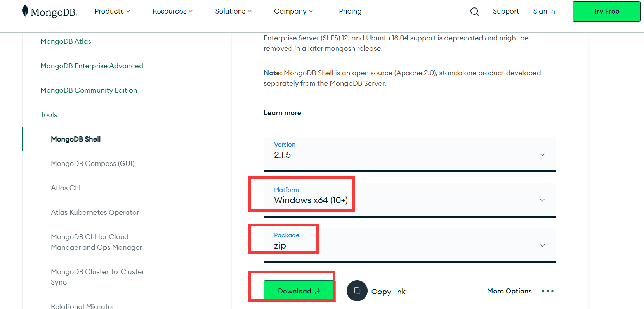Open the Version 2.1.5 dropdown
Screen dimensions: 644x309
410,154
